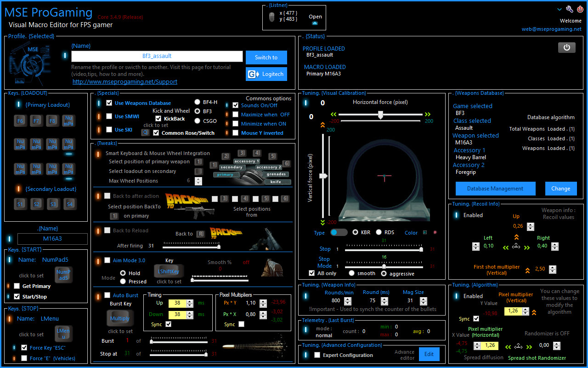The image size is (588, 368).
Task: Toggle the Use Weapons Database checkbox
Action: (109, 103)
